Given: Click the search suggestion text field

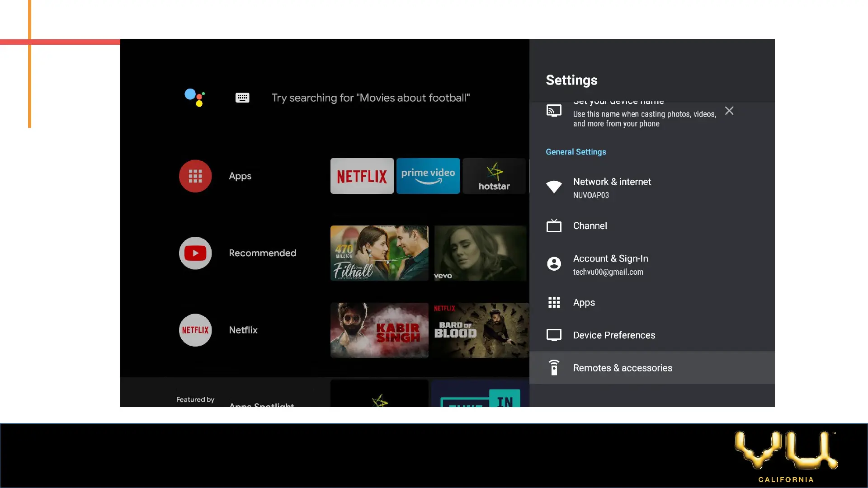Looking at the screenshot, I should tap(370, 98).
